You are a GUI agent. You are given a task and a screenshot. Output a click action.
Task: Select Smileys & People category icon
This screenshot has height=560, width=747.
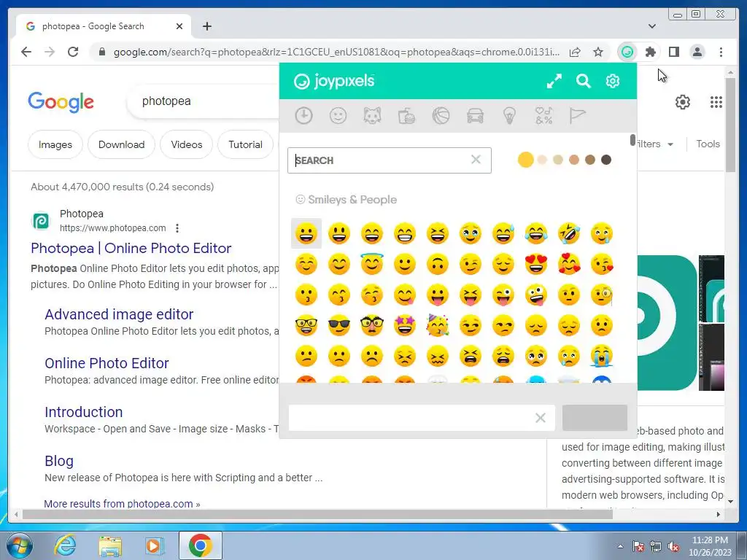pyautogui.click(x=338, y=116)
